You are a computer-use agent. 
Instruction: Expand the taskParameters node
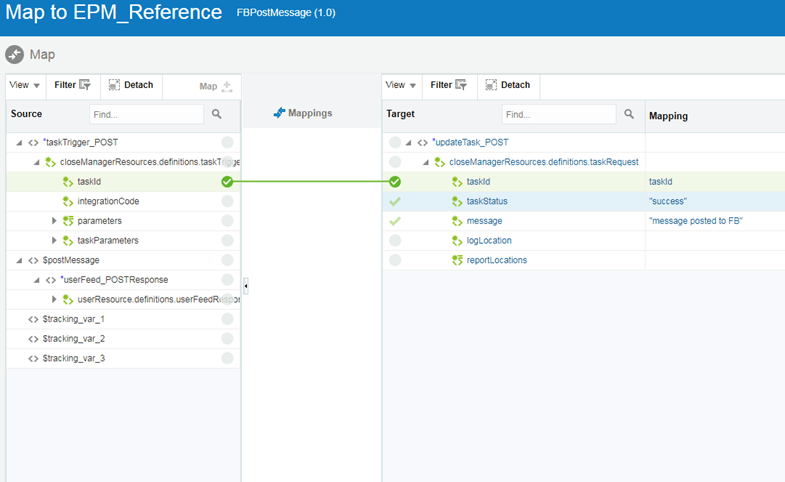click(54, 240)
